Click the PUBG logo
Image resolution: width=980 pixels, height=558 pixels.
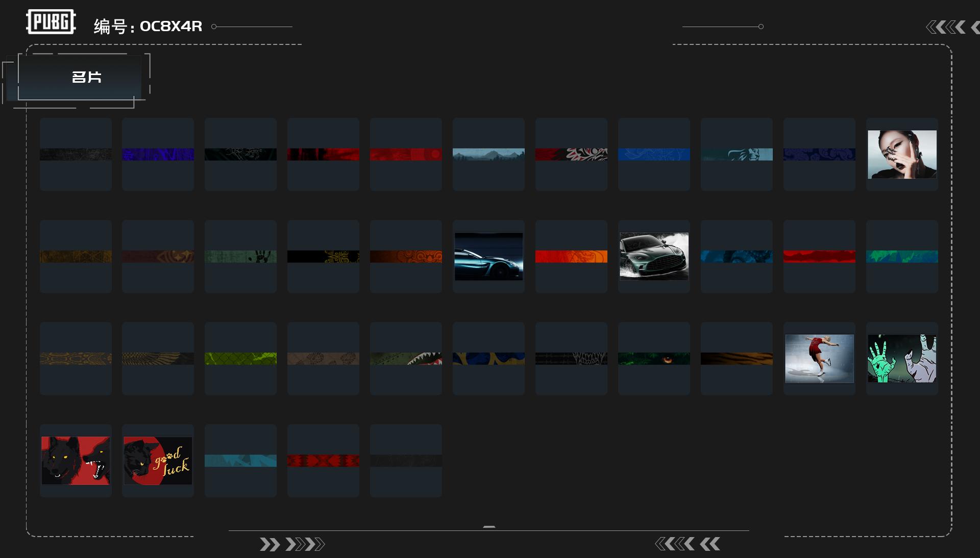point(51,22)
